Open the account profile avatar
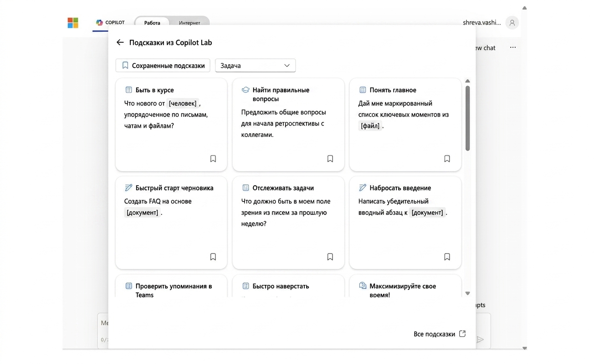The height and width of the screenshot is (364, 594). click(x=512, y=23)
